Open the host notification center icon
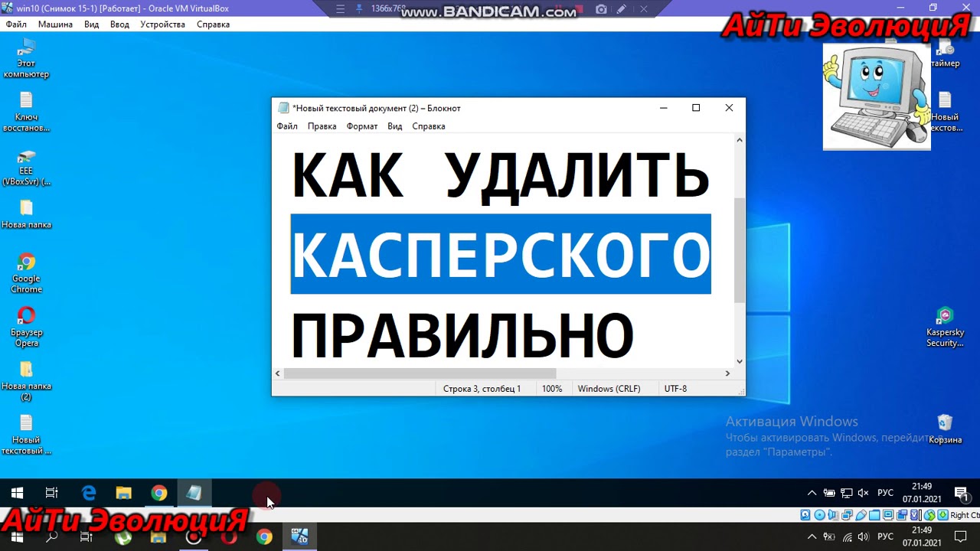This screenshot has width=980, height=551. (x=960, y=536)
